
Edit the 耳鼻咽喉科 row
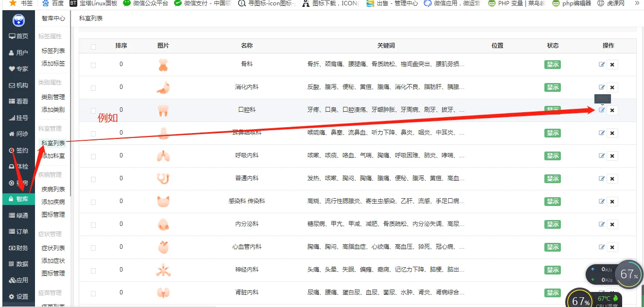pyautogui.click(x=602, y=133)
